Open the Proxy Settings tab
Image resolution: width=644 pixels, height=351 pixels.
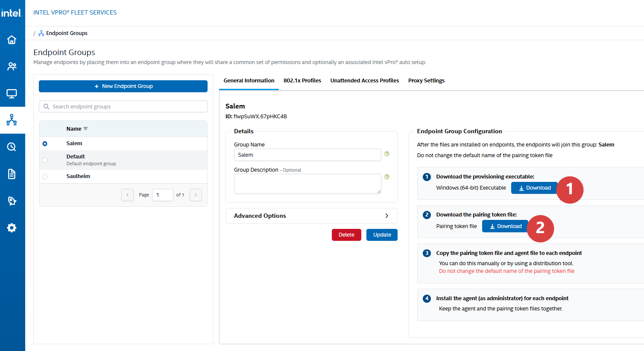pos(426,80)
